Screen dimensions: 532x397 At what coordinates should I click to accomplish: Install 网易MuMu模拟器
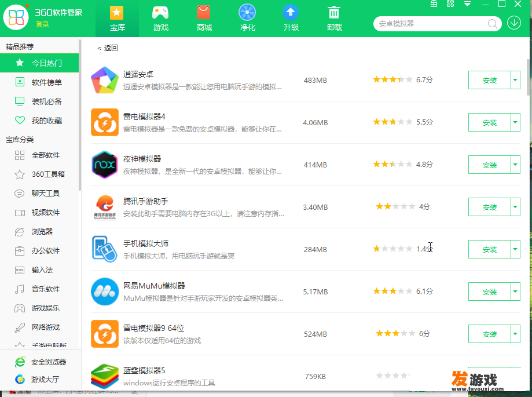click(x=490, y=292)
